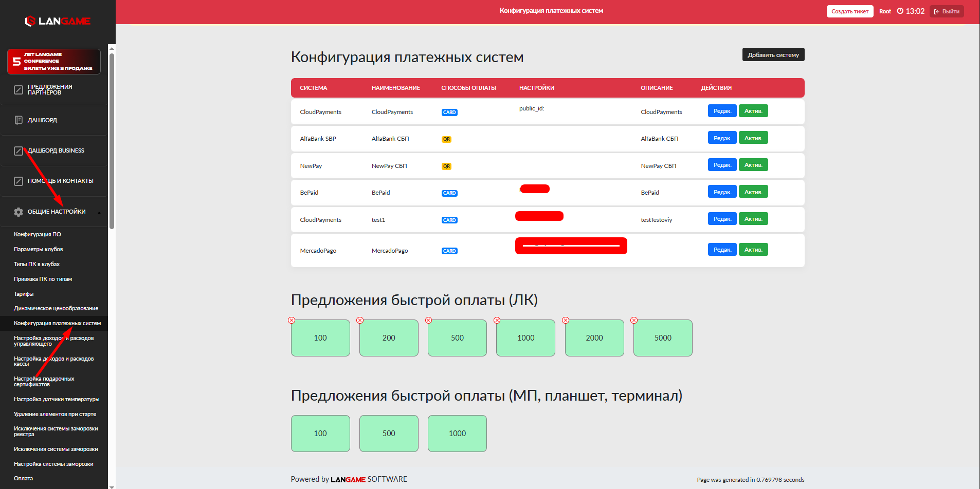Activate the test1 payment system
This screenshot has width=980, height=489.
click(753, 219)
